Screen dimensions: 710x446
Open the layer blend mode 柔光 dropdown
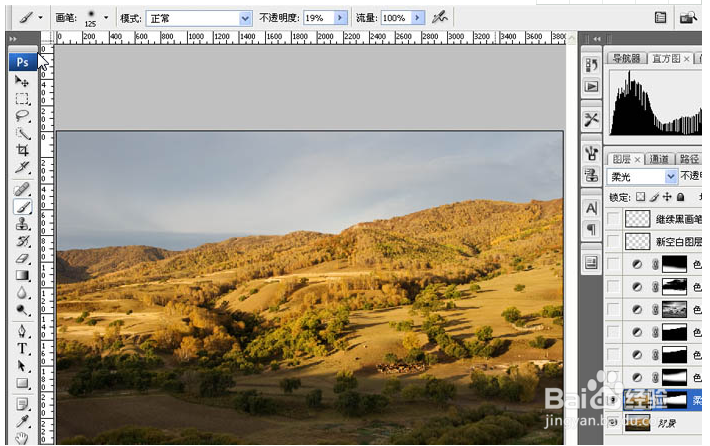(671, 177)
